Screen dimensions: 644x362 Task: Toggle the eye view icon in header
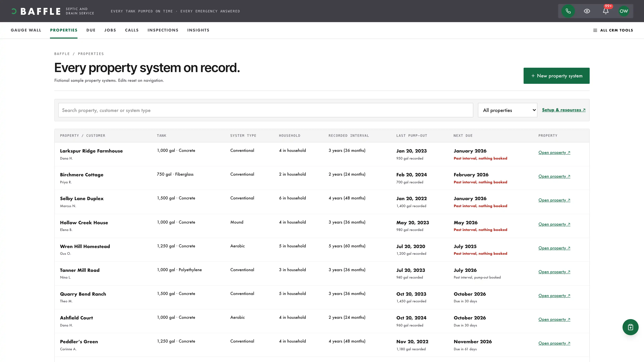pyautogui.click(x=587, y=11)
